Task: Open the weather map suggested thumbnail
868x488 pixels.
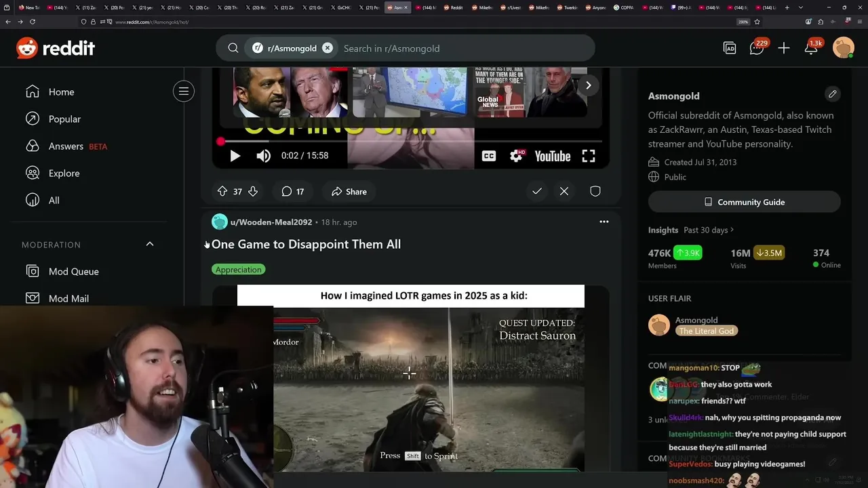Action: (x=410, y=91)
